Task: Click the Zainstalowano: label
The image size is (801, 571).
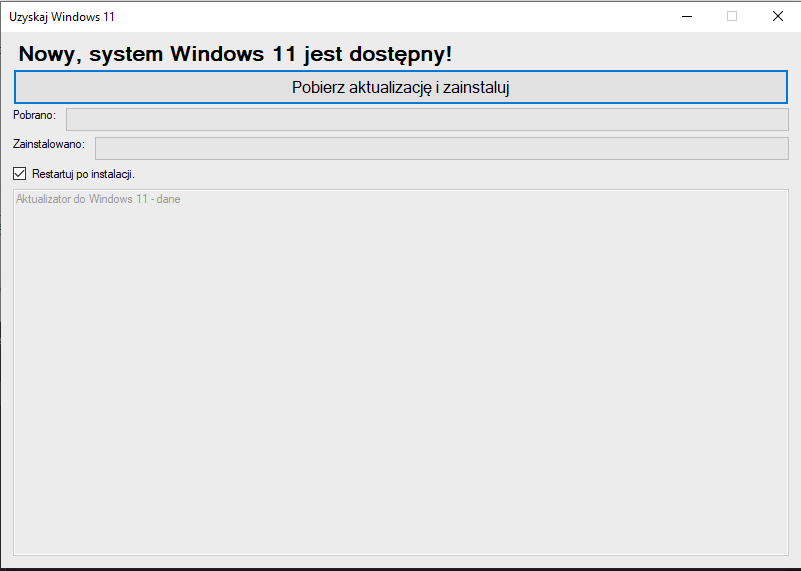Action: coord(49,144)
